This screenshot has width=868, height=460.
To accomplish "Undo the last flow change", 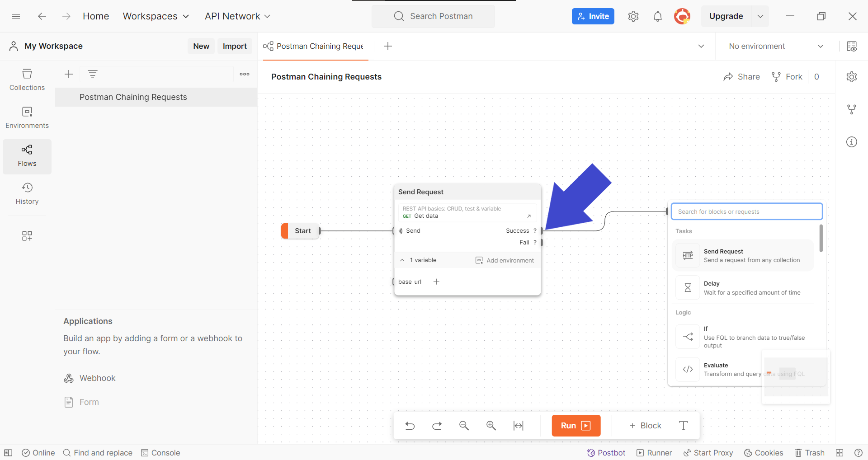I will coord(410,426).
